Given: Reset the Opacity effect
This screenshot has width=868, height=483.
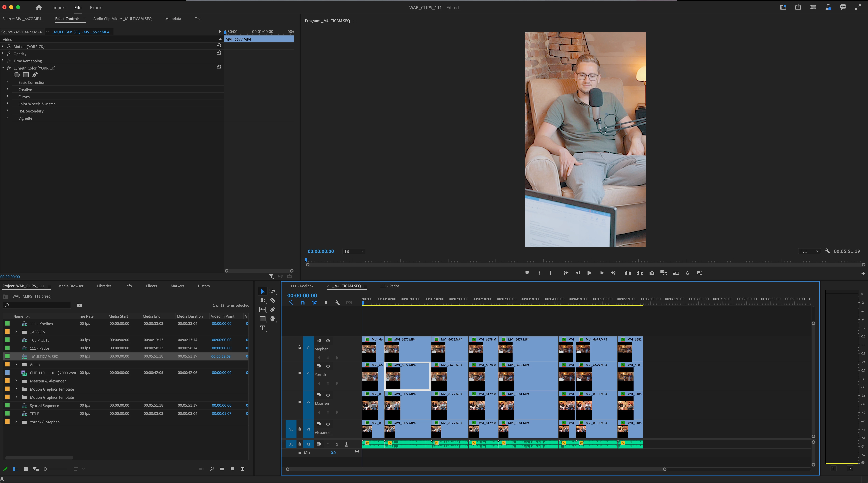Looking at the screenshot, I should 219,53.
